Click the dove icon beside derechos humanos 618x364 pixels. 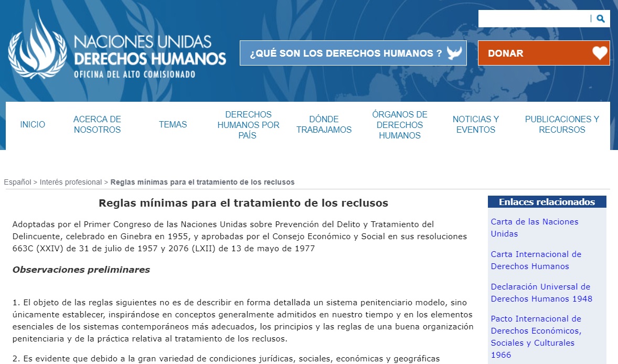pos(454,53)
